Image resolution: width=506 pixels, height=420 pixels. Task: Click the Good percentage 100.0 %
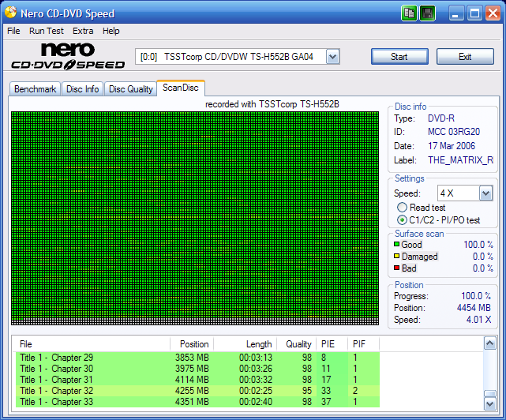[x=478, y=245]
